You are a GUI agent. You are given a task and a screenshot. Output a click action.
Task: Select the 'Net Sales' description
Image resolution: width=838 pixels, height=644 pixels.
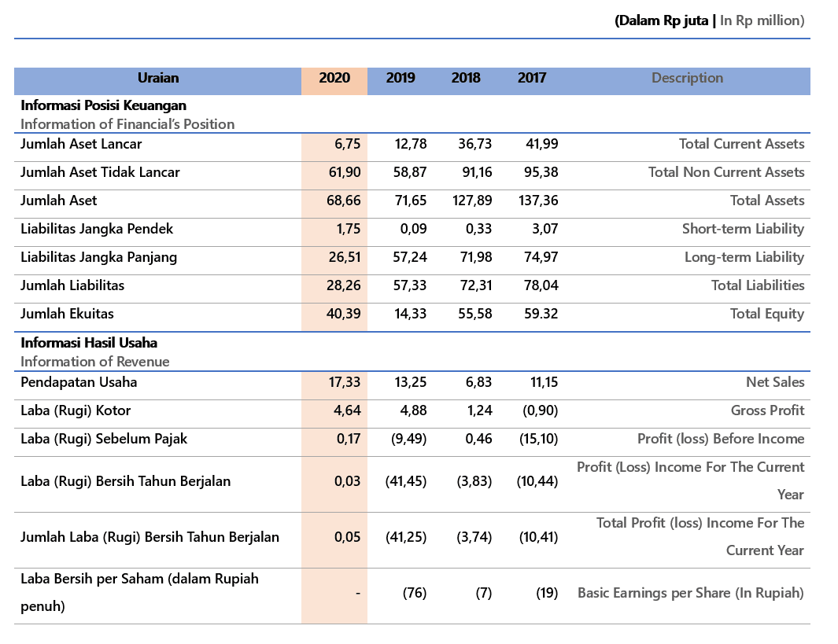click(x=776, y=382)
